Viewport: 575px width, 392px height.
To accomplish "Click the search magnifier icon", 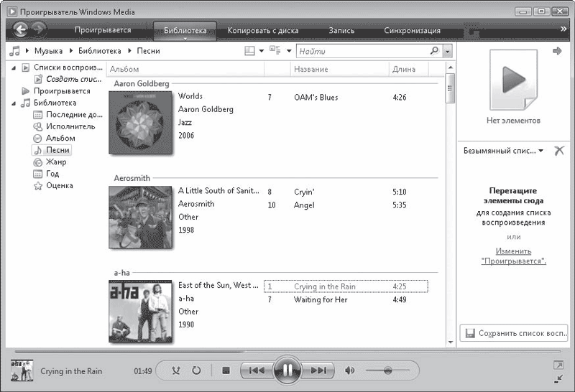I will click(x=434, y=51).
